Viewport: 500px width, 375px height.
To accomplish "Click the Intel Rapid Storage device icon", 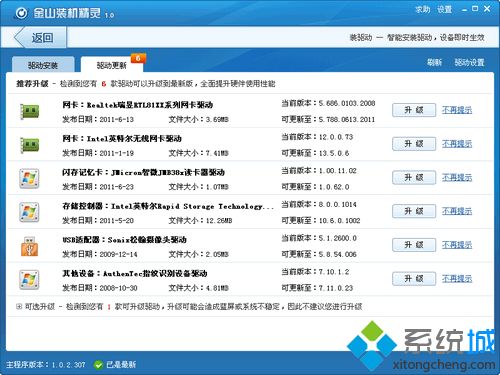I will [29, 212].
